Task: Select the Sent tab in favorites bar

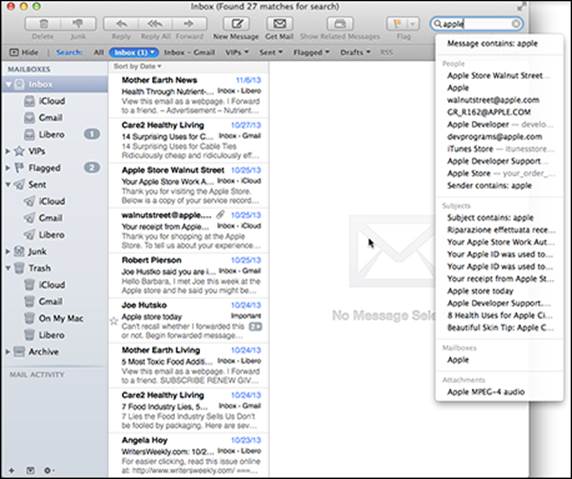Action: point(271,53)
